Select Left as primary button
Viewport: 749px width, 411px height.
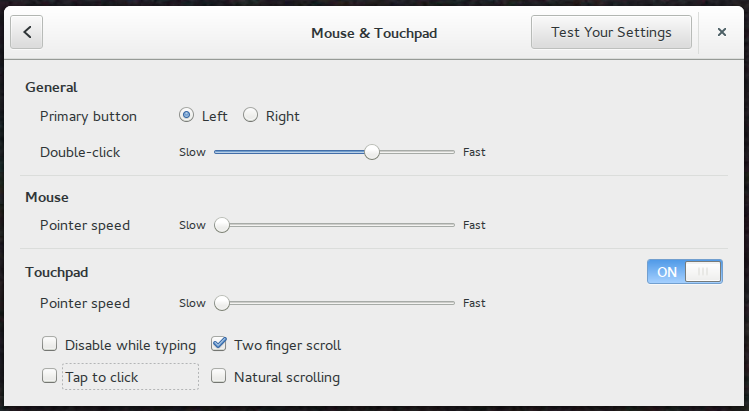(186, 116)
